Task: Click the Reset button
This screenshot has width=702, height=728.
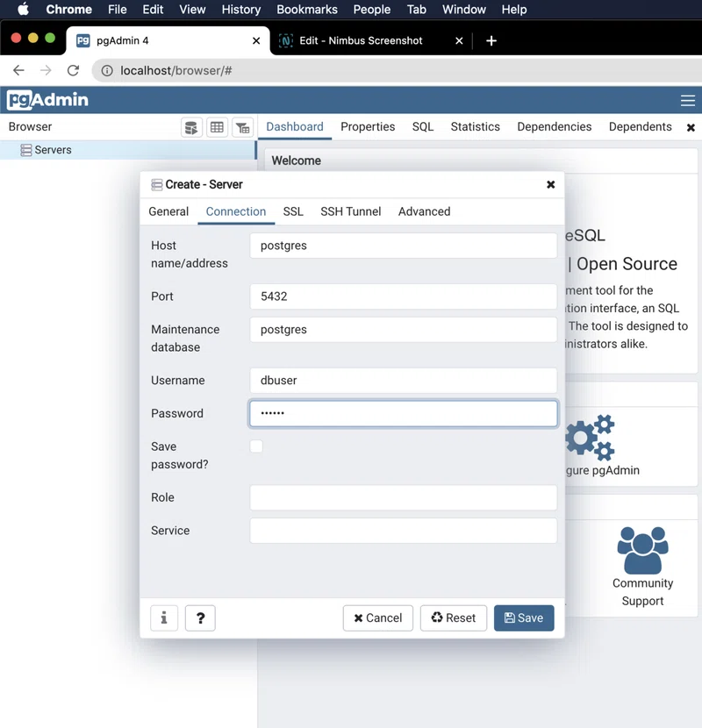Action: coord(454,618)
